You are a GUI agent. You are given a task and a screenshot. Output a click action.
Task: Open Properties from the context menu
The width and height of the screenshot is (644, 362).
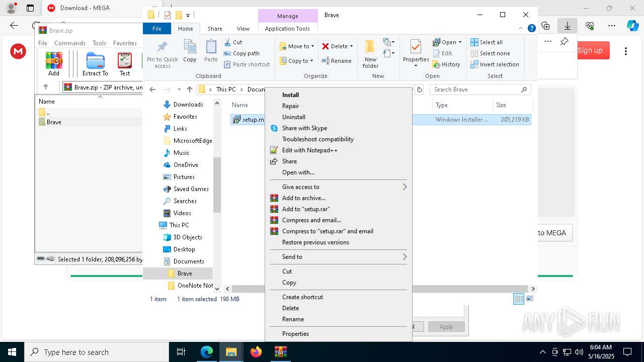(x=295, y=333)
